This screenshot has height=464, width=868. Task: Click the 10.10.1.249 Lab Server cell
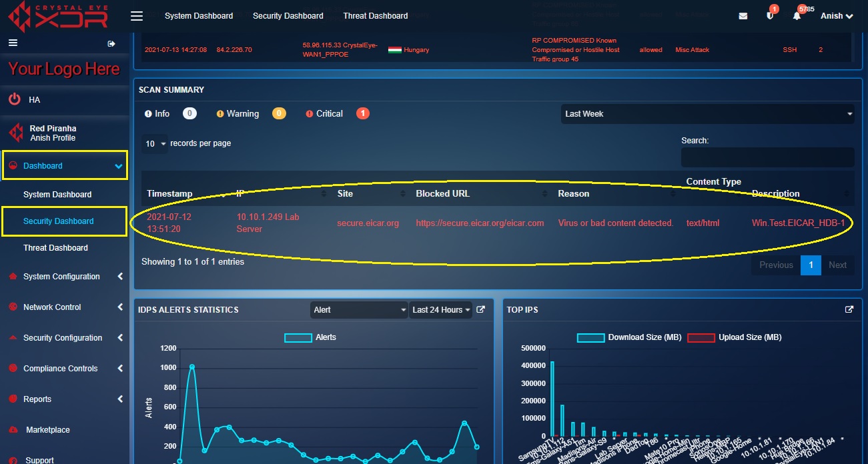(x=268, y=223)
